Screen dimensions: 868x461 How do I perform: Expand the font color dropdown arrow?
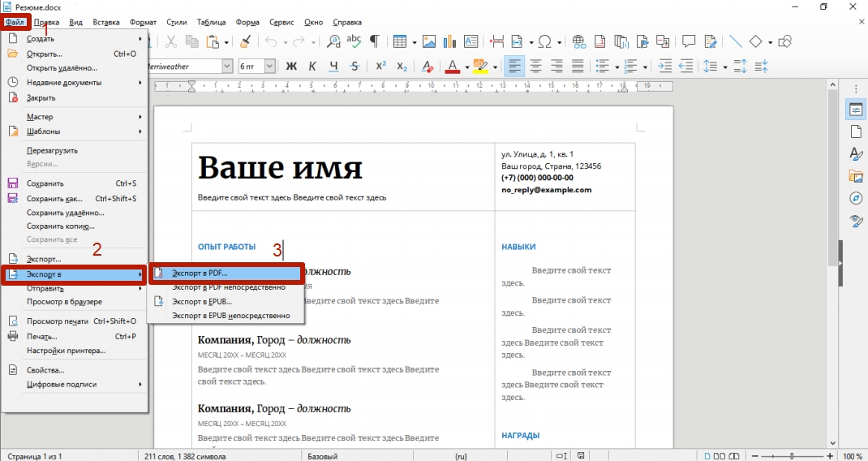pyautogui.click(x=466, y=67)
